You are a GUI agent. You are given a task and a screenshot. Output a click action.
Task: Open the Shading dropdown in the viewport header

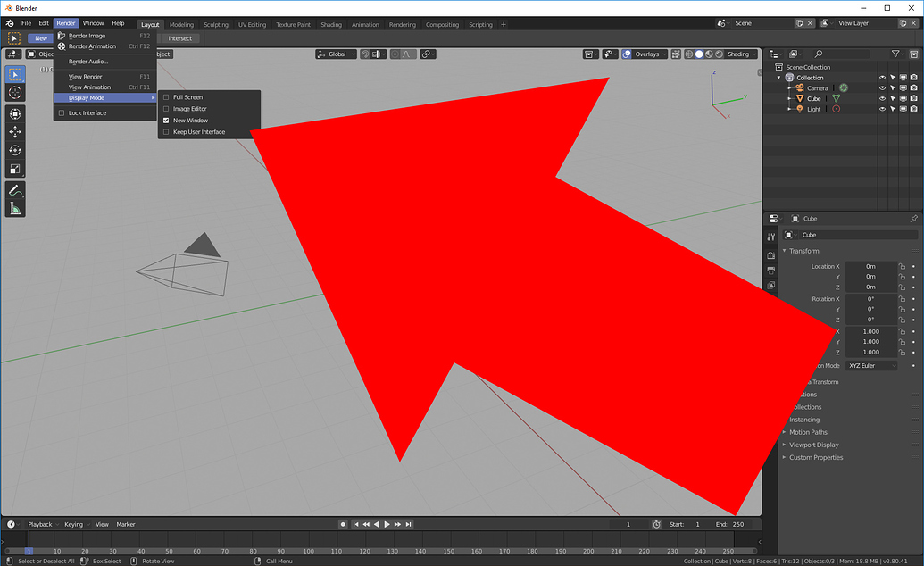coord(738,54)
